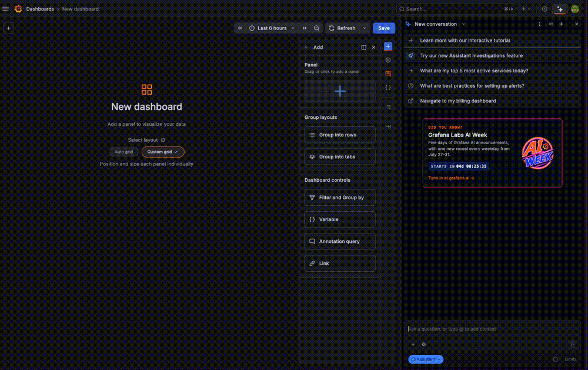Open dashboard settings gear in sidebar
This screenshot has height=370, width=588.
pyautogui.click(x=388, y=60)
